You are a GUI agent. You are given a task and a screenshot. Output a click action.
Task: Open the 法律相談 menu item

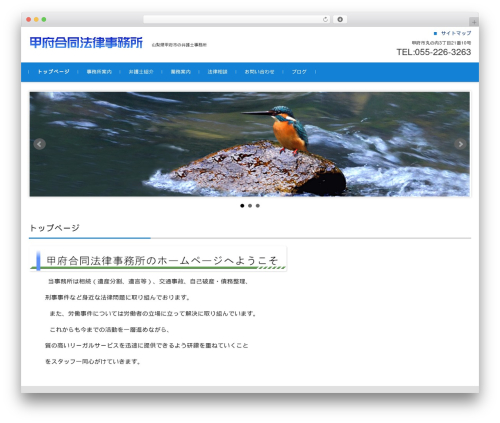pyautogui.click(x=217, y=72)
